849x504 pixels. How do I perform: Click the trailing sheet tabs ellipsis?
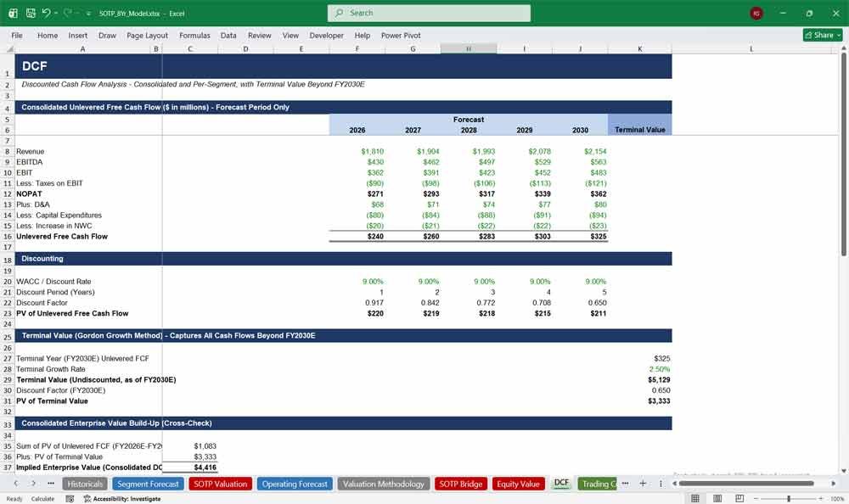625,484
